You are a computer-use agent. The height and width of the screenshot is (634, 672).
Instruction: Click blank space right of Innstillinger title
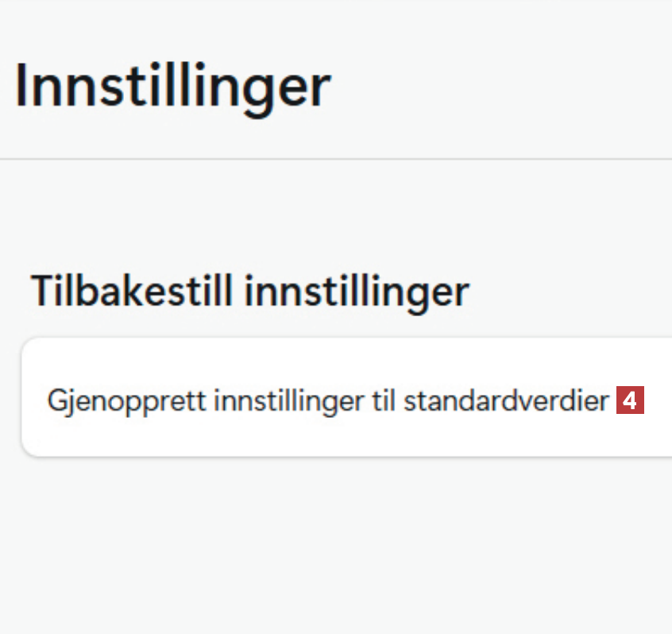pyautogui.click(x=500, y=87)
